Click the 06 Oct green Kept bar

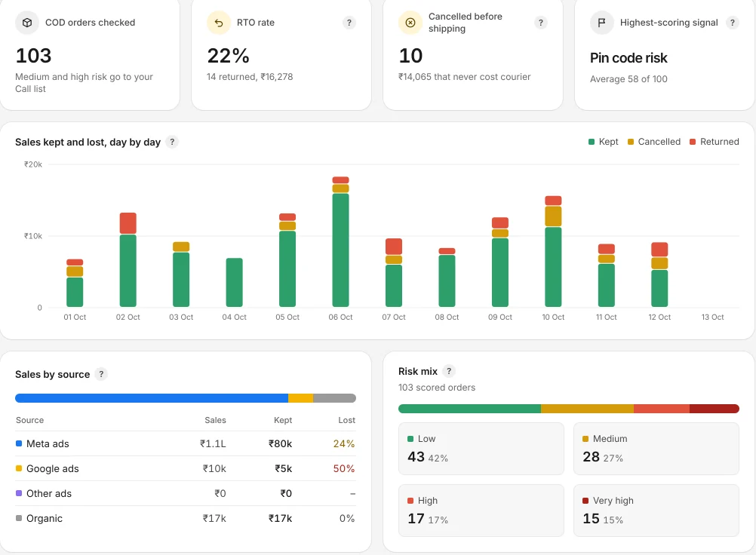pos(340,250)
